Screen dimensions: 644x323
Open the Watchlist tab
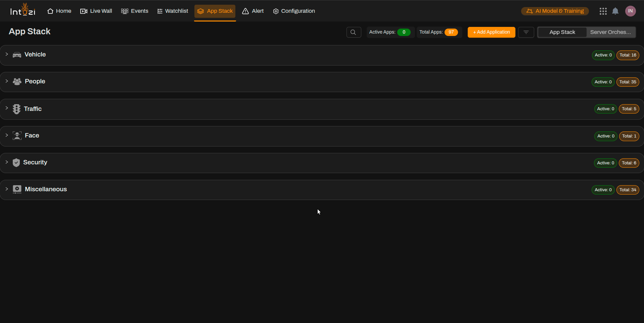(x=173, y=11)
